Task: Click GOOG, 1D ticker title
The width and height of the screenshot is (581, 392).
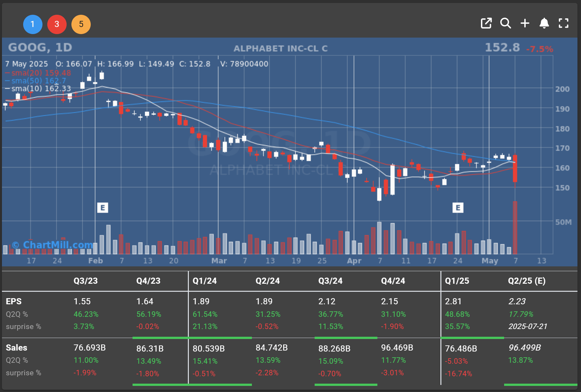Action: coord(40,48)
